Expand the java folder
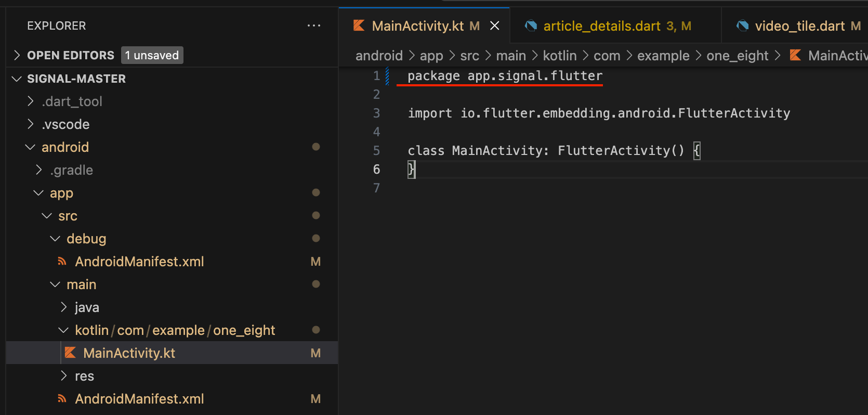This screenshot has height=415, width=868. click(63, 307)
